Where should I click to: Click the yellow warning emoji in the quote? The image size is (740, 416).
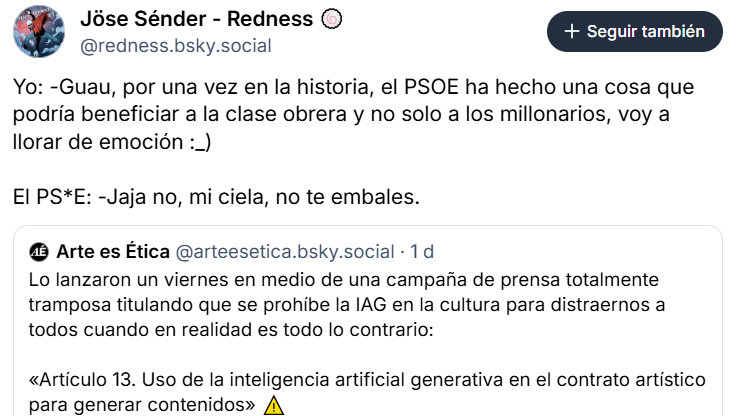tap(274, 405)
